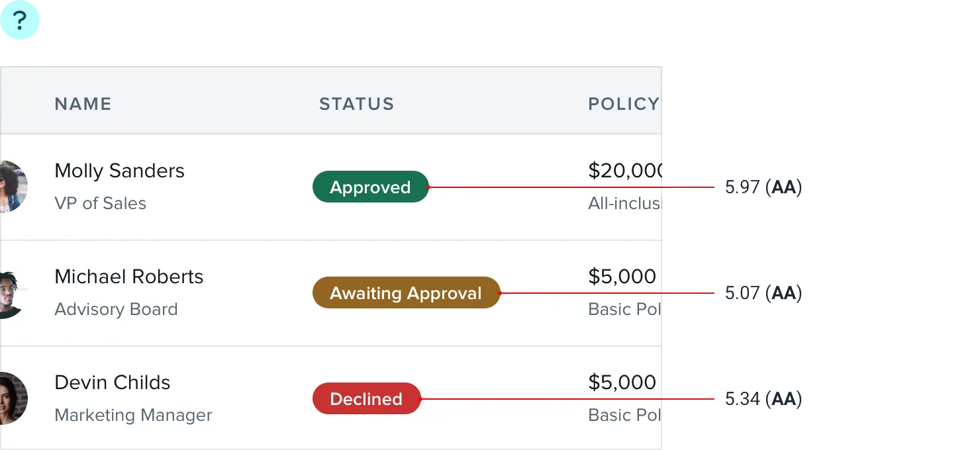Select the POLICY column header

click(x=623, y=104)
